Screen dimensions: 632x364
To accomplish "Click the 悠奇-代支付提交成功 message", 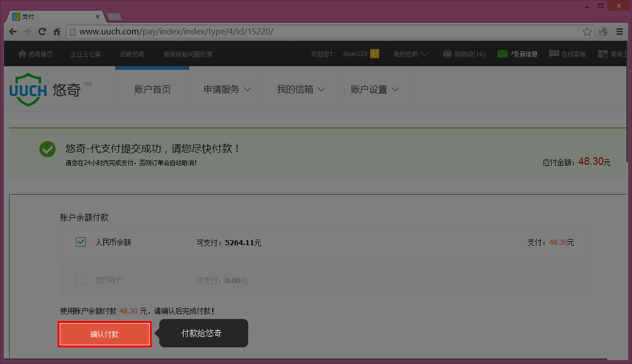I will [153, 149].
